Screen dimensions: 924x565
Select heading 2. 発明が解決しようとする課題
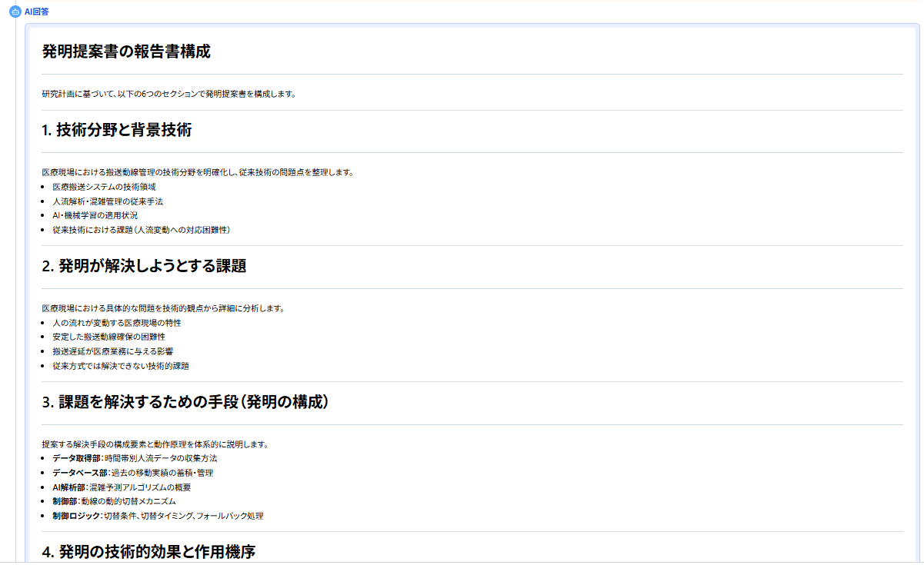[x=144, y=266]
